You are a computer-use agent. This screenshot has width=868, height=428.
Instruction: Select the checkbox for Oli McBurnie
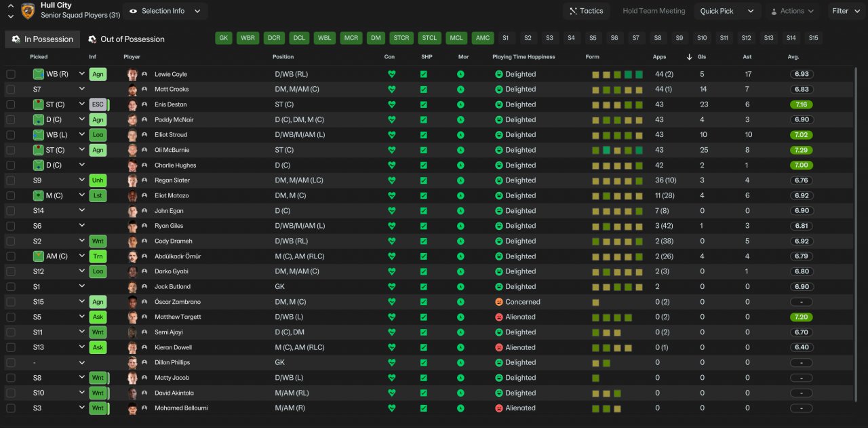(11, 150)
